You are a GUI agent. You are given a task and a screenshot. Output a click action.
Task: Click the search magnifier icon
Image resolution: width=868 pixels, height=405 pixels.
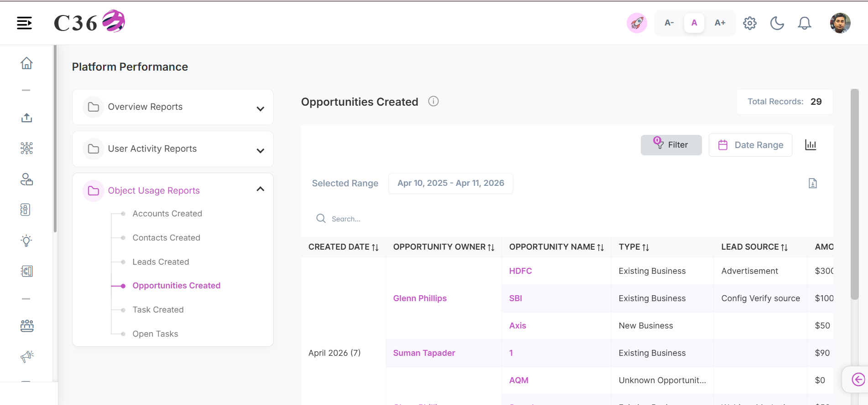(x=321, y=219)
